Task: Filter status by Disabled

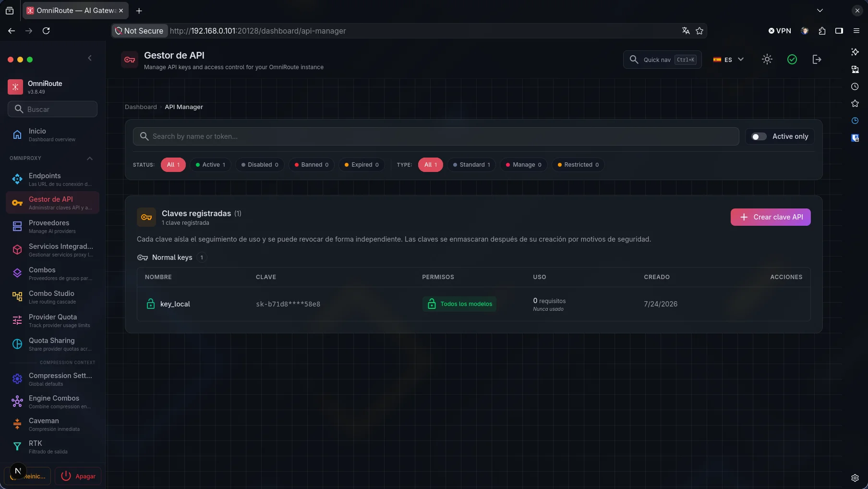Action: tap(260, 165)
